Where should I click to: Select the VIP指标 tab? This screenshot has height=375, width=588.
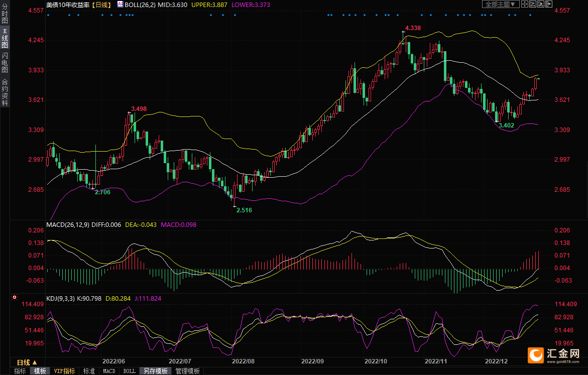click(64, 371)
